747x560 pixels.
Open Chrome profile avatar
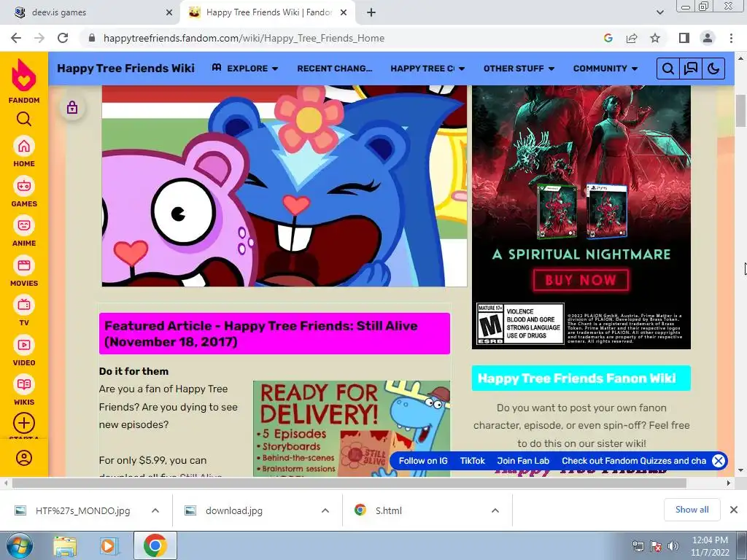[x=708, y=38]
